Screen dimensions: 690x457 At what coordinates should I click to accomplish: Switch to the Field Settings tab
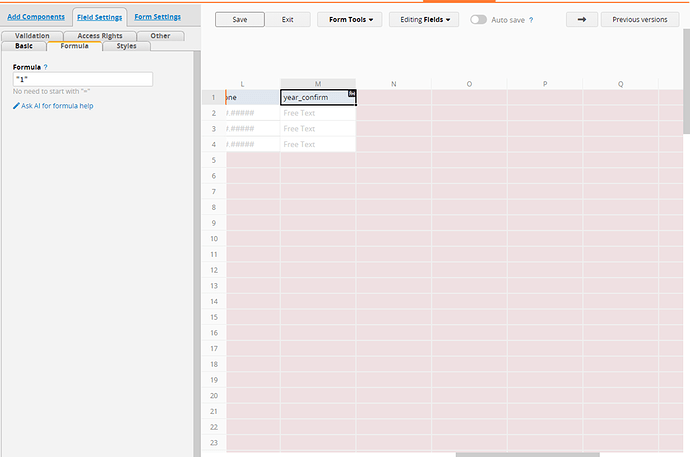click(x=99, y=17)
